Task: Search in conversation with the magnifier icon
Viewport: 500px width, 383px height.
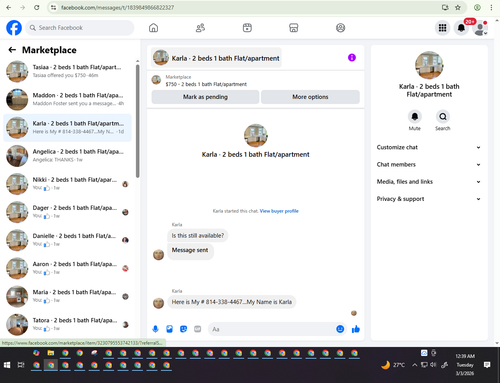Action: (443, 117)
